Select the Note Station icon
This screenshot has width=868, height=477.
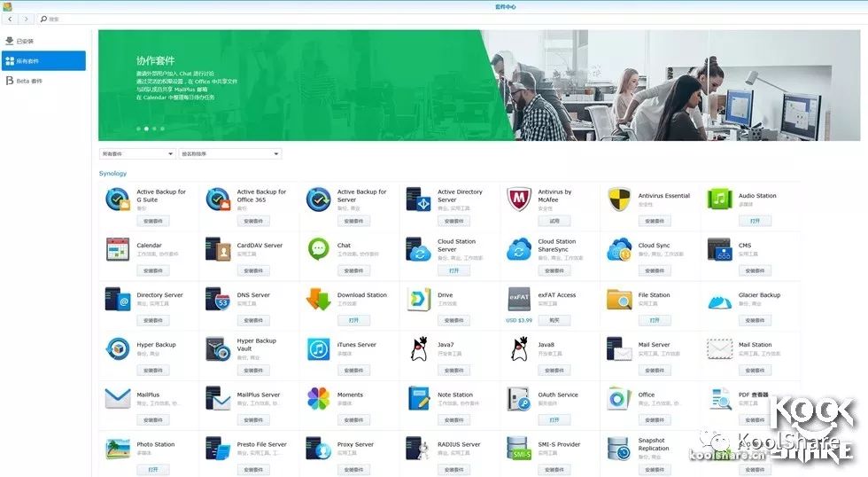418,399
